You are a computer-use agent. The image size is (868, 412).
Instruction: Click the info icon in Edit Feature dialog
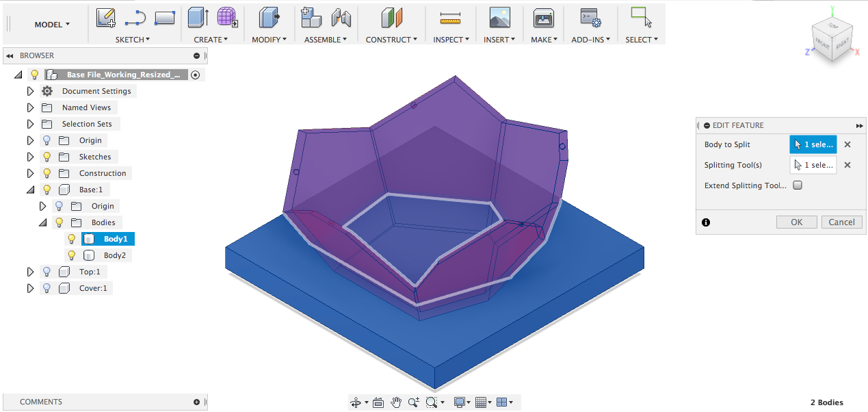tap(706, 222)
